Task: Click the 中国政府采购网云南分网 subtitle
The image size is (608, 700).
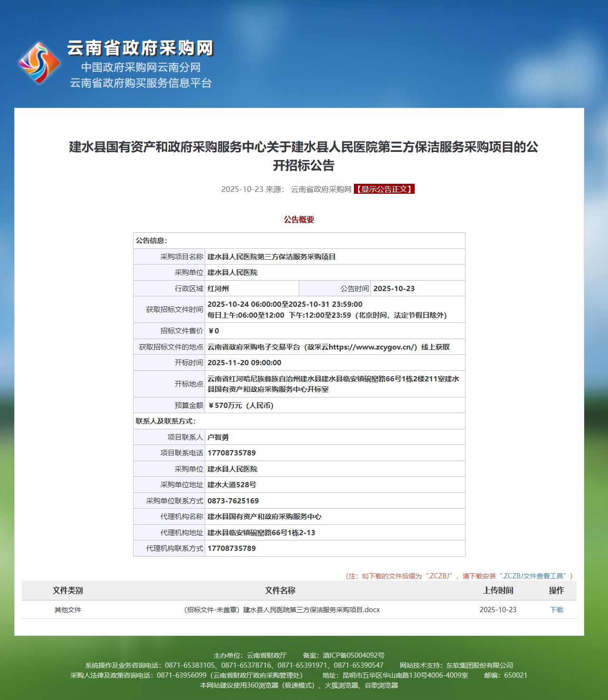Action: [141, 67]
